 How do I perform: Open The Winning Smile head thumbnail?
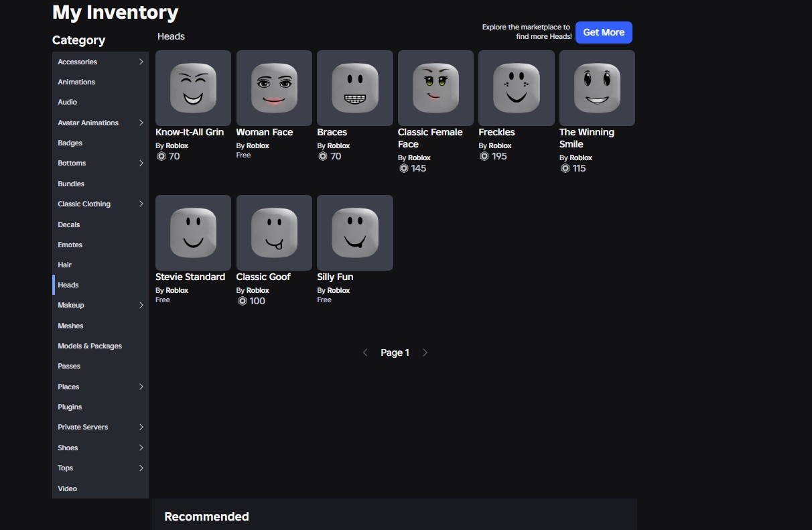[x=597, y=88]
